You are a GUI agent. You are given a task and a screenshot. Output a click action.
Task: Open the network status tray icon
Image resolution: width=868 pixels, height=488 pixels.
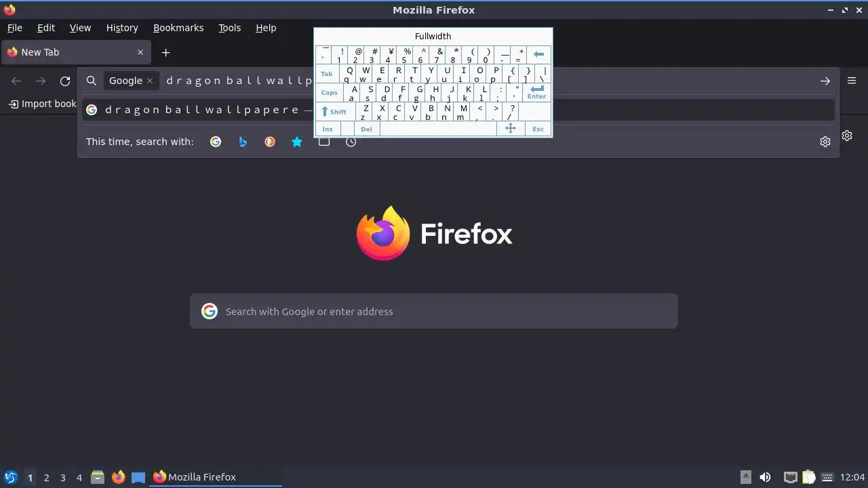[x=790, y=477]
